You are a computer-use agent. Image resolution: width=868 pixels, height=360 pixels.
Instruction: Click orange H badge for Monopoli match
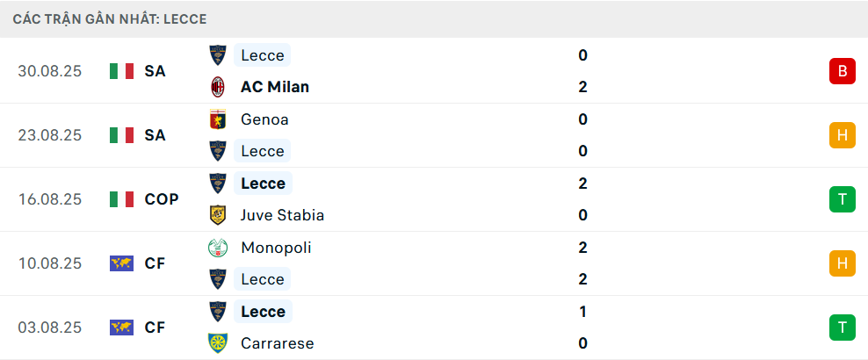(x=842, y=263)
